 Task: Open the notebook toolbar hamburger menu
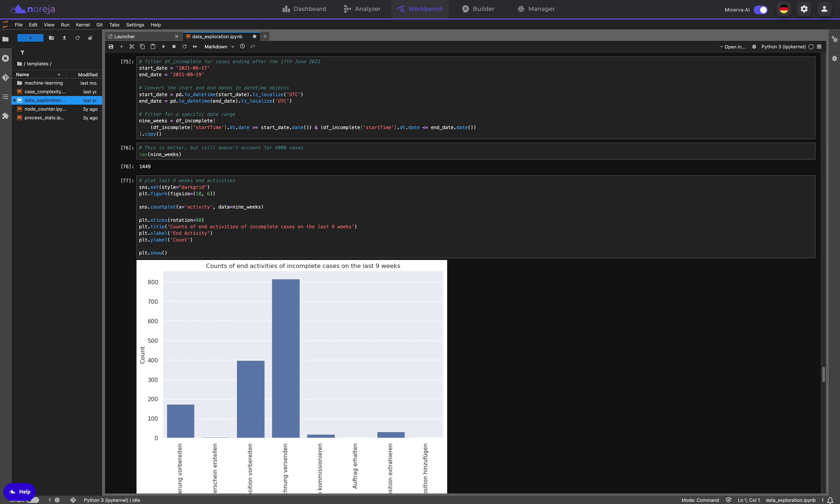(x=819, y=47)
